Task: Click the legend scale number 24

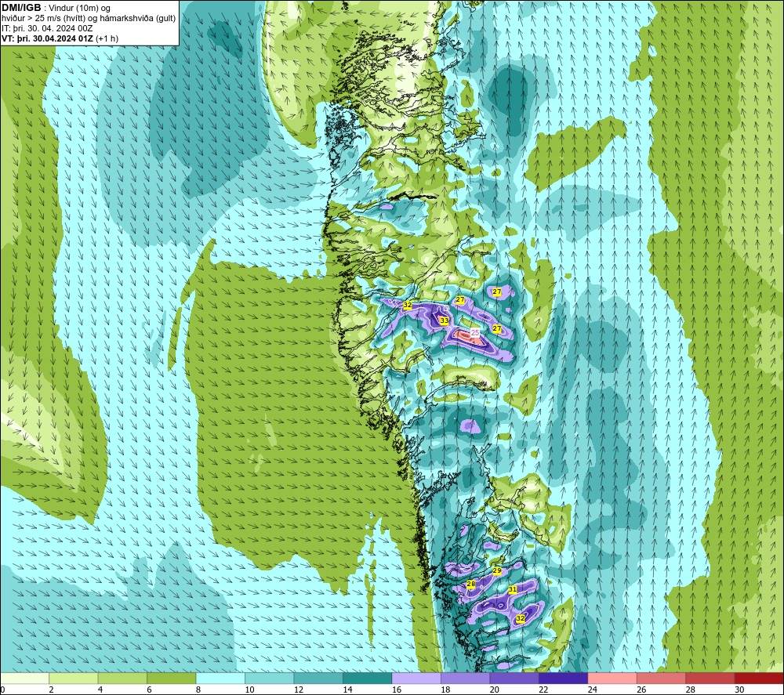Action: pyautogui.click(x=593, y=690)
